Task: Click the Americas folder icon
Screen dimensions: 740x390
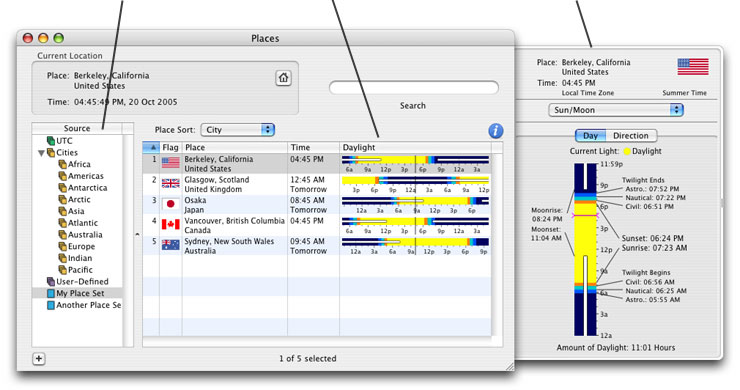Action: [x=62, y=176]
